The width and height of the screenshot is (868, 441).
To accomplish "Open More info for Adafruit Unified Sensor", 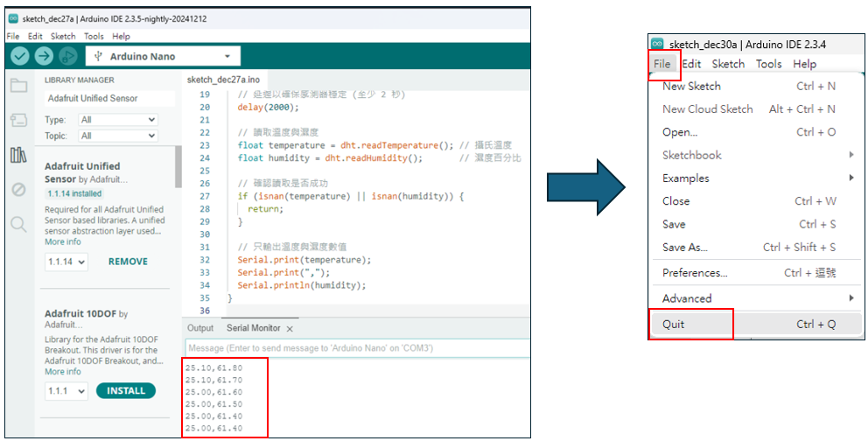I will (62, 241).
